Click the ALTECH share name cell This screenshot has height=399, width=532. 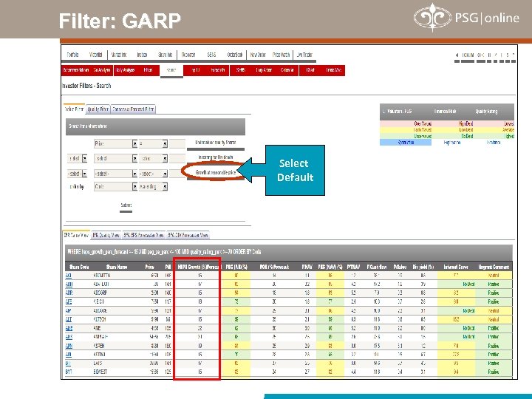point(100,320)
